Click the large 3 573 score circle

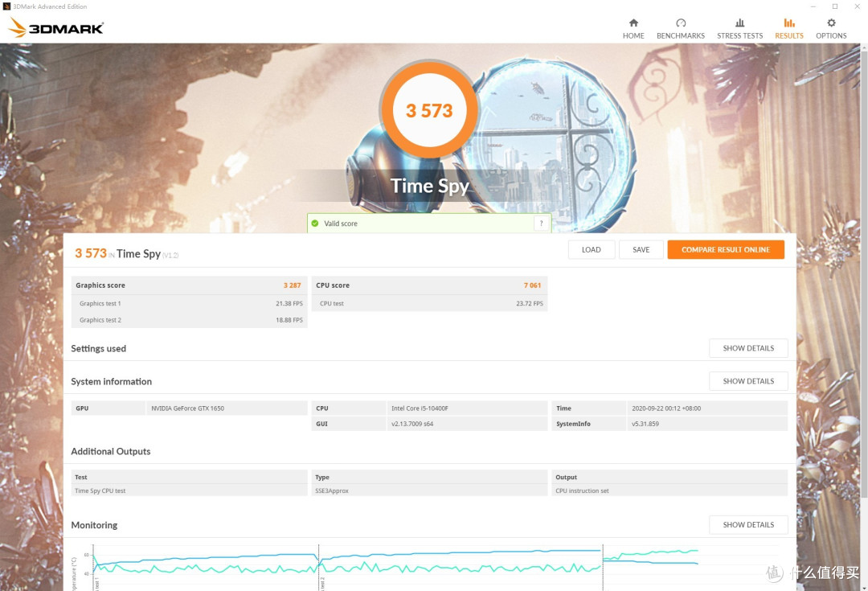[429, 110]
